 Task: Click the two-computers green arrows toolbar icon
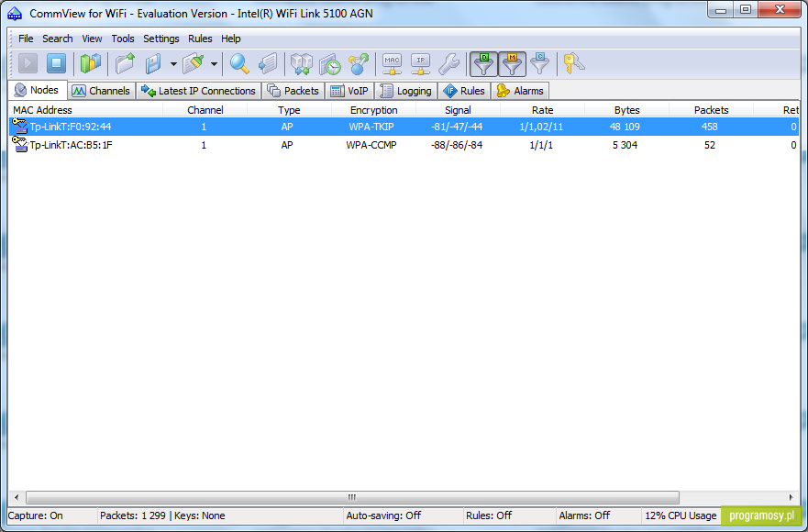pyautogui.click(x=302, y=64)
